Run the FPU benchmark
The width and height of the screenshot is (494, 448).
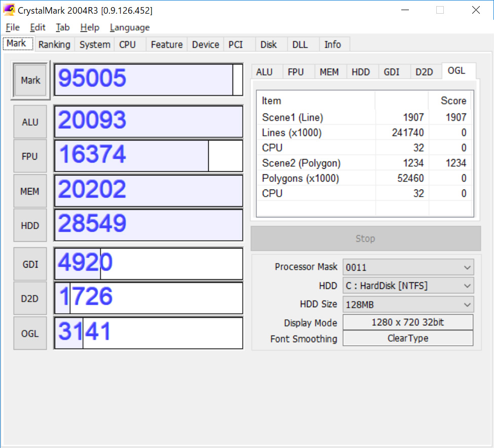click(29, 156)
